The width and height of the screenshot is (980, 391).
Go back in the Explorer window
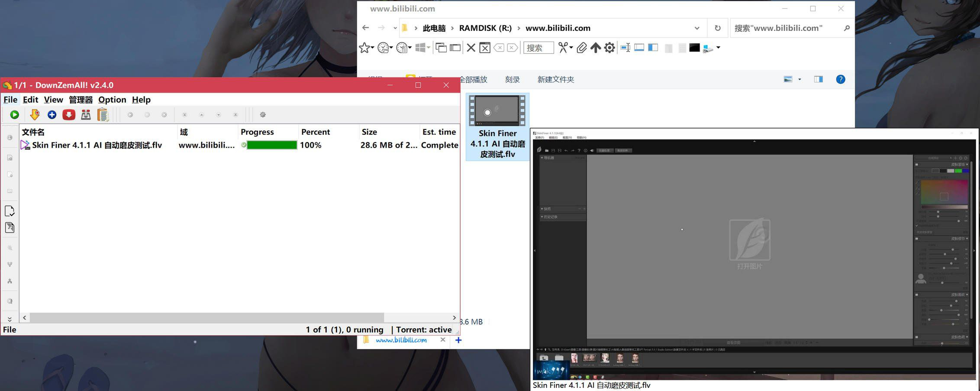[366, 28]
